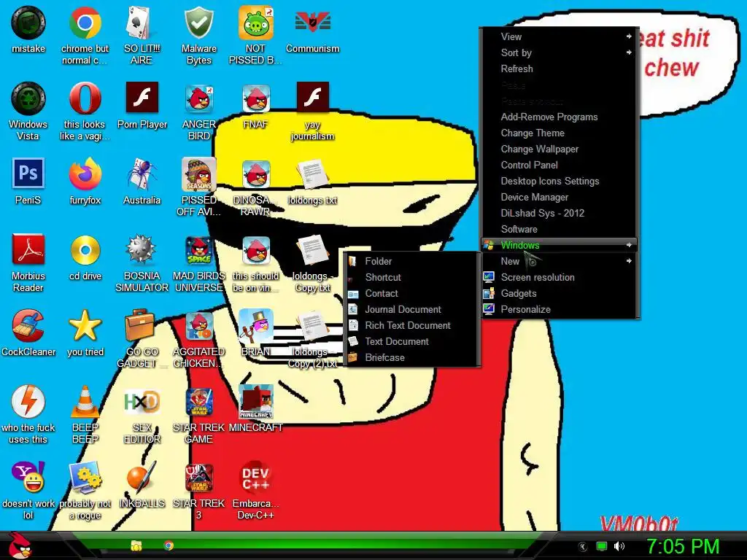Image resolution: width=747 pixels, height=560 pixels.
Task: Open the furryfox Firefox icon
Action: 85,174
